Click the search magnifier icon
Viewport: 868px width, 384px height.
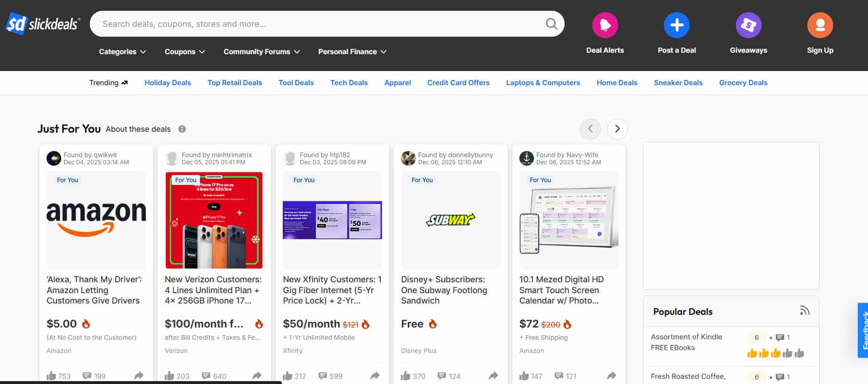pos(551,24)
